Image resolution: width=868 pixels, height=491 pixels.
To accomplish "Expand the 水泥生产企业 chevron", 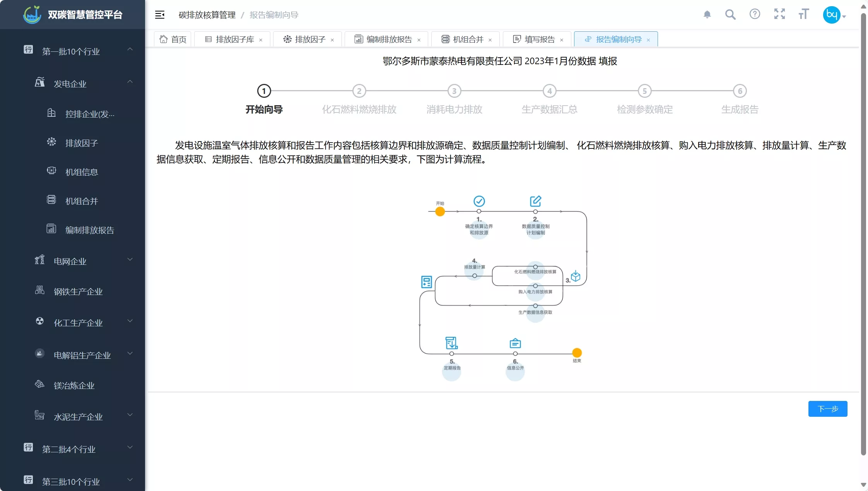I will click(x=130, y=415).
